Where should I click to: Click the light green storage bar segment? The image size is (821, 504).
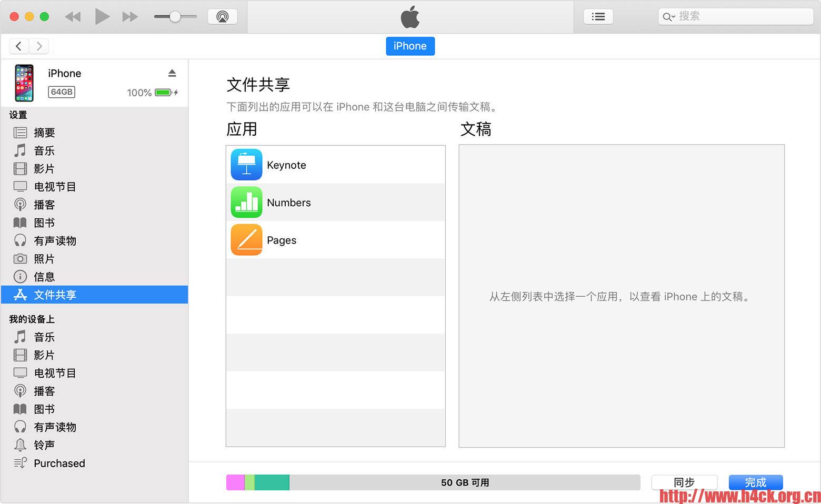pyautogui.click(x=250, y=482)
